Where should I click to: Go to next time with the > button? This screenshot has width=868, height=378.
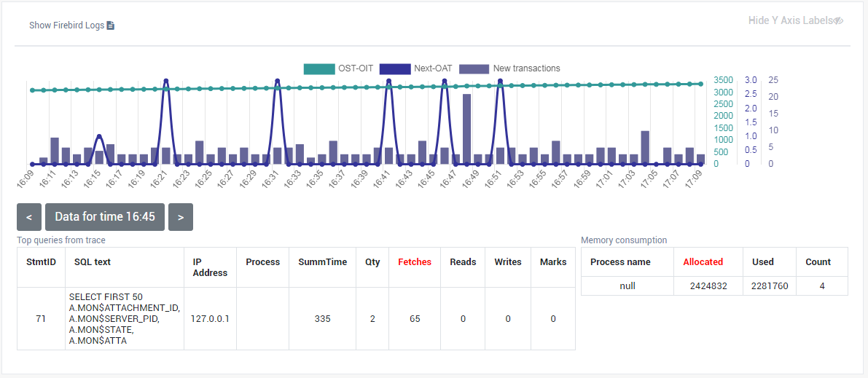coord(181,217)
